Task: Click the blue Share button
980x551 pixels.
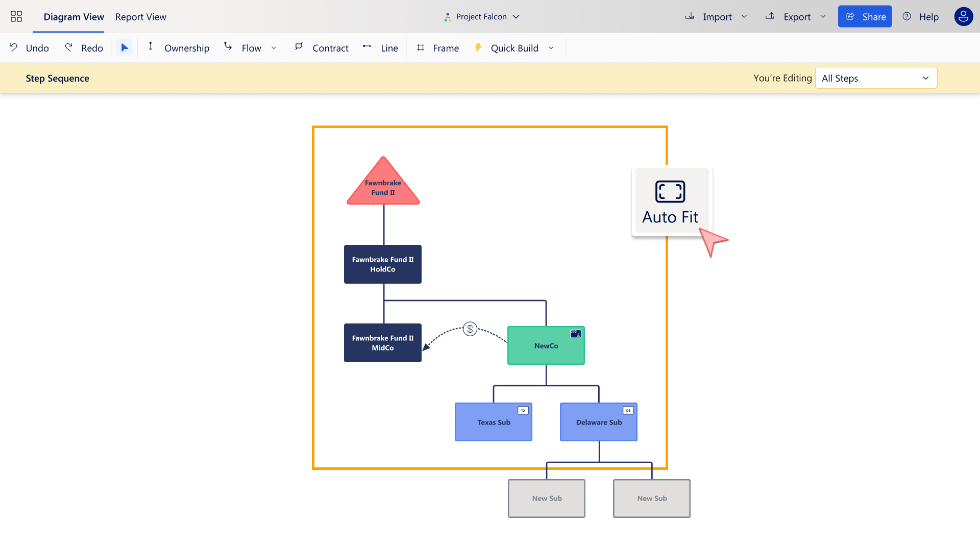Action: [x=865, y=17]
